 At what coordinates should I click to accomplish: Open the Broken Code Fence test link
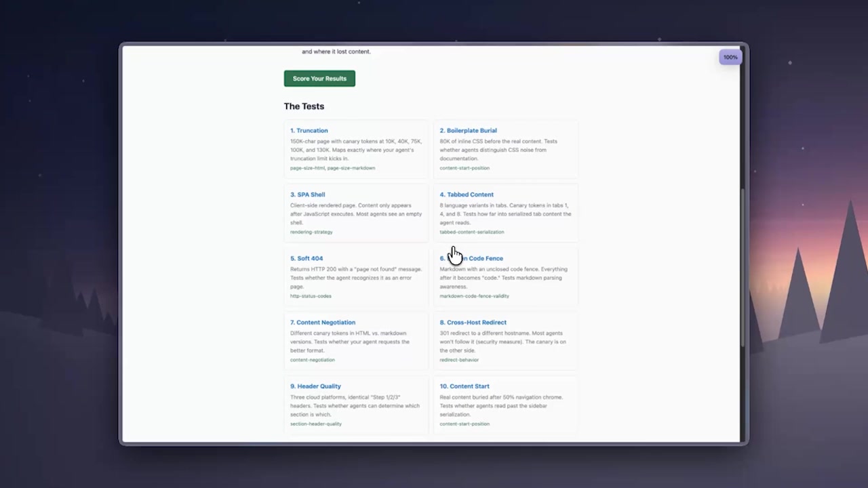point(486,258)
